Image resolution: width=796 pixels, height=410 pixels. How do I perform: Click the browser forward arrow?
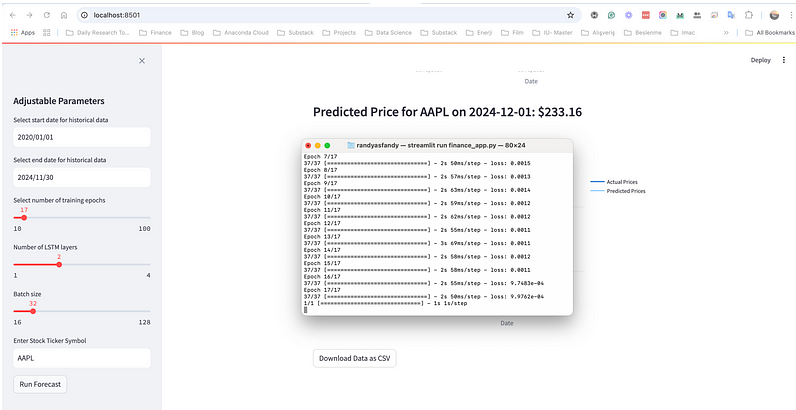point(29,15)
